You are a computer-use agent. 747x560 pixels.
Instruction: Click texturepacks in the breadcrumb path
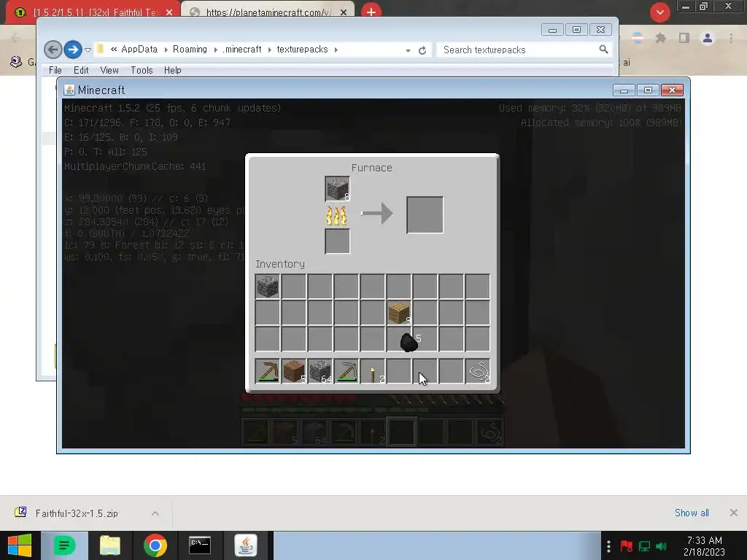(x=302, y=50)
